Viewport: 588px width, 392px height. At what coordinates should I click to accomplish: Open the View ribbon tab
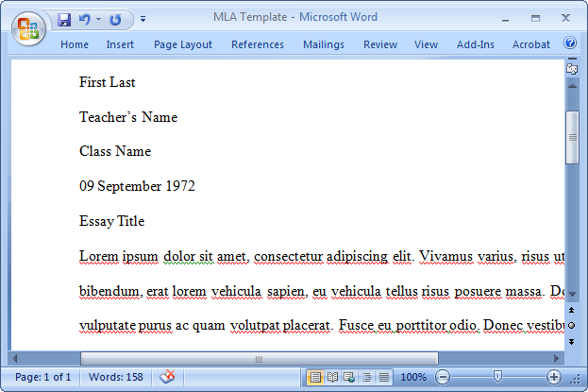426,44
